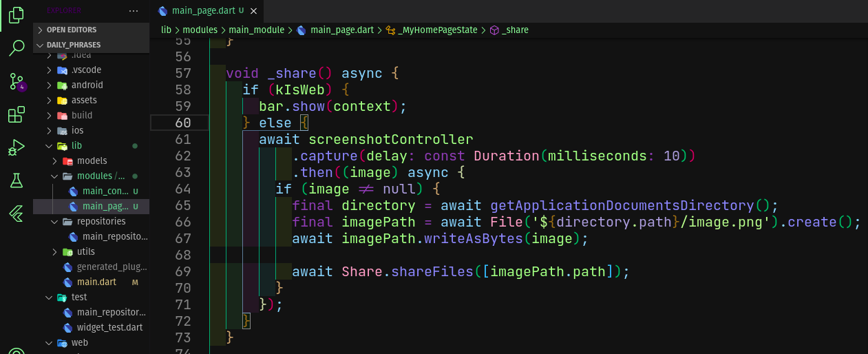The width and height of the screenshot is (868, 354).
Task: Open the Explorer view in activity bar
Action: pos(17,15)
